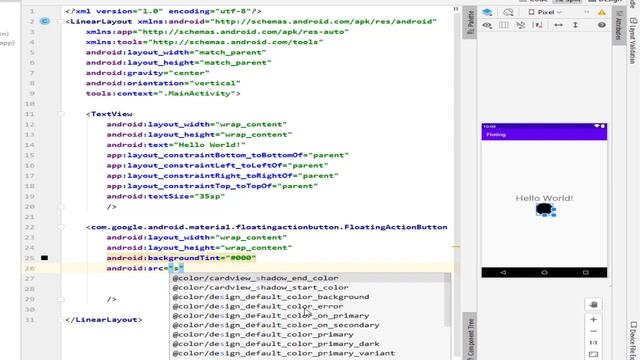Click the android:gravity="center" attribute

[x=147, y=73]
